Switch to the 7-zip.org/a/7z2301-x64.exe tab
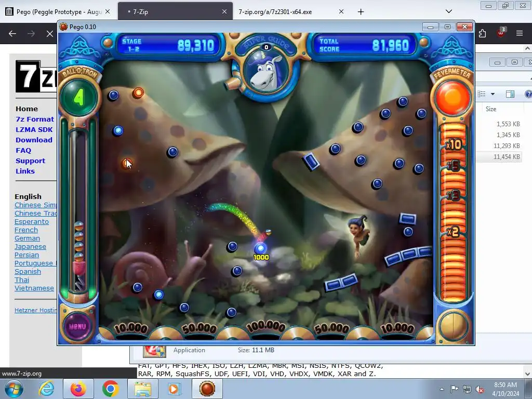Screen dimensions: 532x399 [x=291, y=11]
